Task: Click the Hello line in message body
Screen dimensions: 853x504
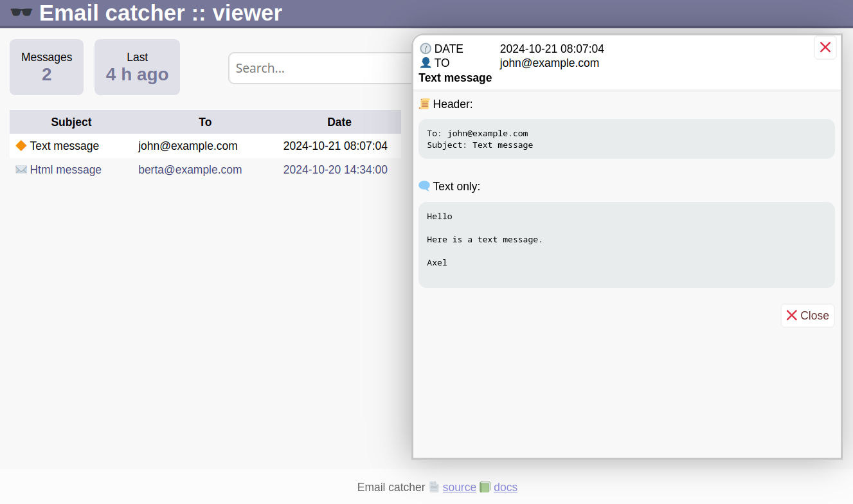Action: pos(440,217)
